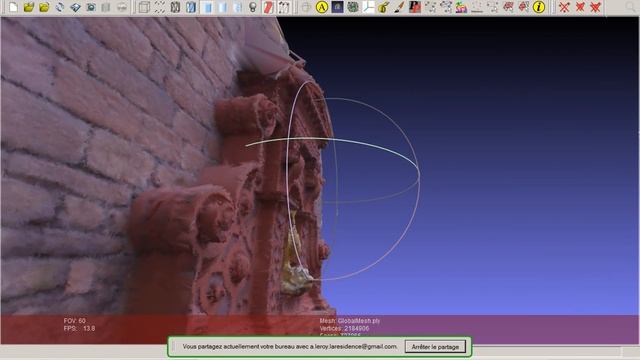
Task: Click the yellow tool left of the paintbrush
Action: [x=384, y=7]
